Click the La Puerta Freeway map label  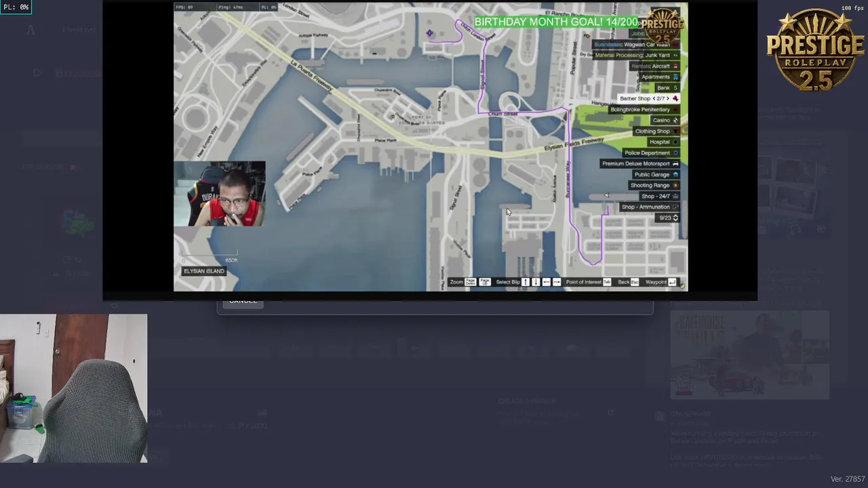tap(312, 76)
